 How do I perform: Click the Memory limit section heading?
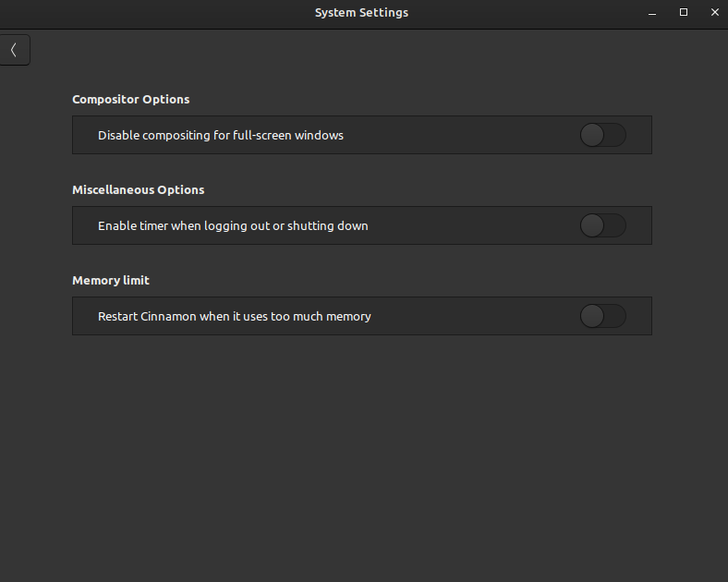point(110,281)
